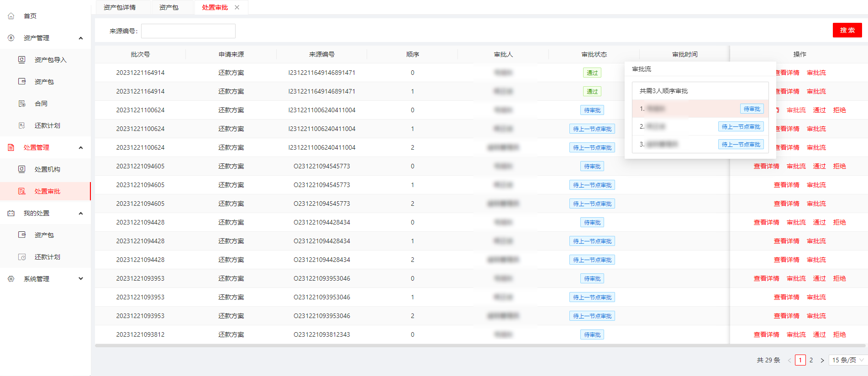The image size is (868, 376).
Task: Click 待上一节点审批 tag of third approver in popup
Action: [x=741, y=144]
